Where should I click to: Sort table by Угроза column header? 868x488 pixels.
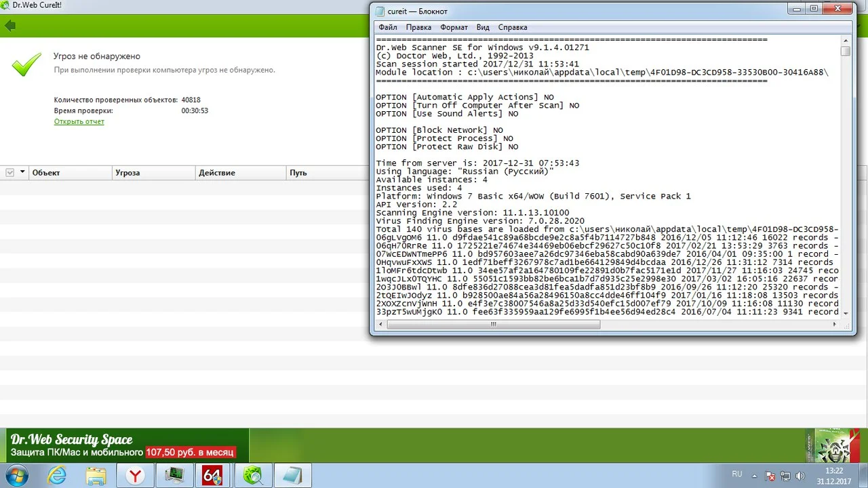[127, 173]
